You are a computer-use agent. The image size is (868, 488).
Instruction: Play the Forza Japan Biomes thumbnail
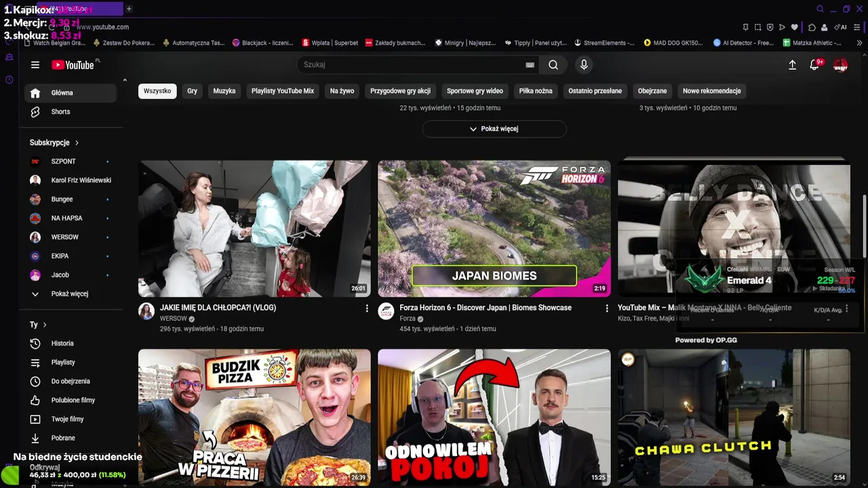click(494, 228)
